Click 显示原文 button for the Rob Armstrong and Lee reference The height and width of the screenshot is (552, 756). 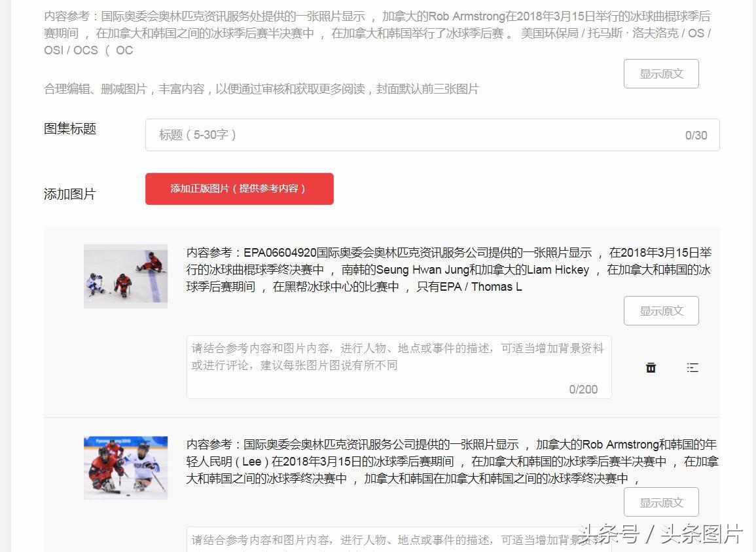click(x=661, y=502)
